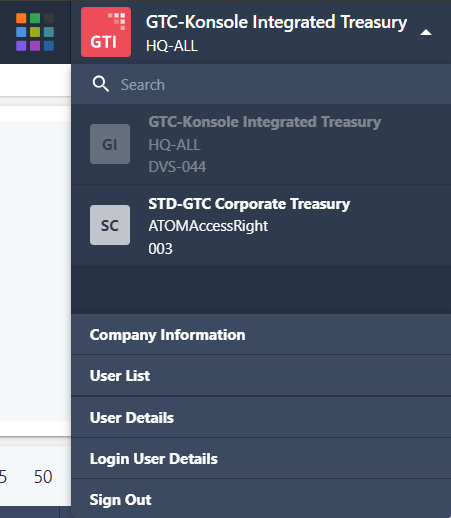Select GTC-Konsole Integrated Treasury company entry

point(261,144)
